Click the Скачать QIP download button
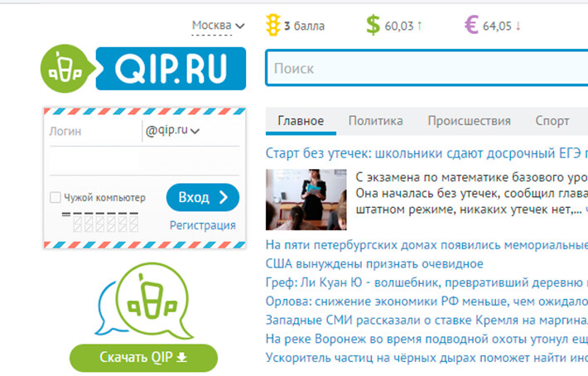 (x=143, y=358)
